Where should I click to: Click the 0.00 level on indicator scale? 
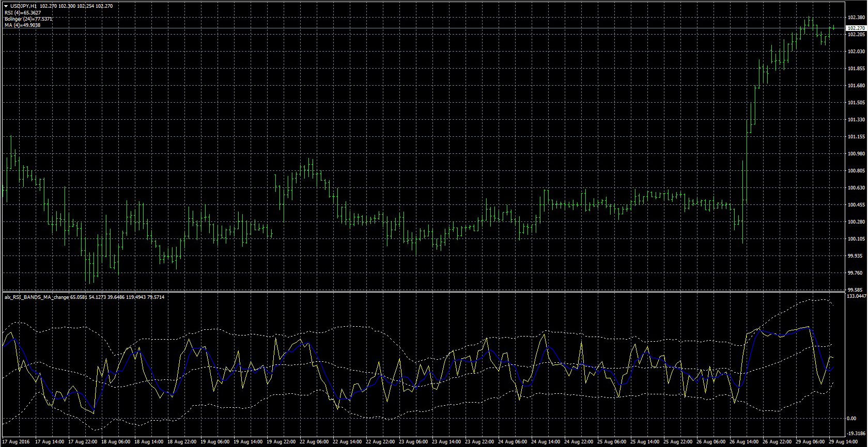851,418
